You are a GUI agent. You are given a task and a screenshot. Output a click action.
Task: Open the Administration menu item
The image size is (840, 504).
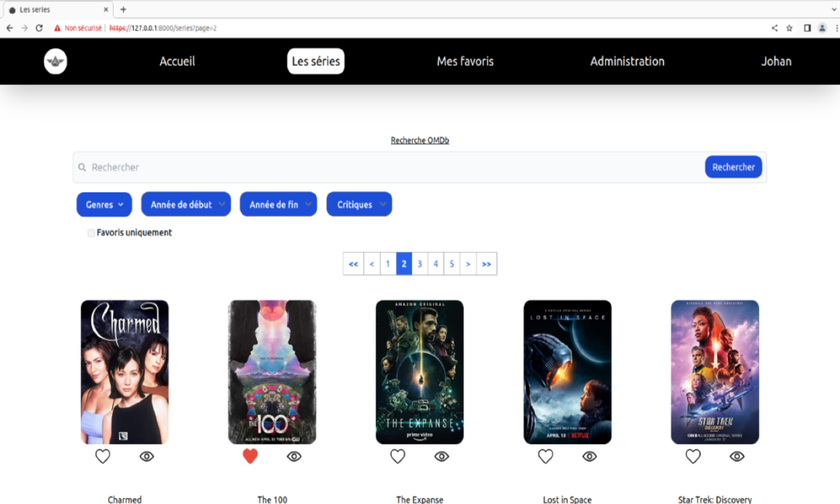pyautogui.click(x=627, y=61)
